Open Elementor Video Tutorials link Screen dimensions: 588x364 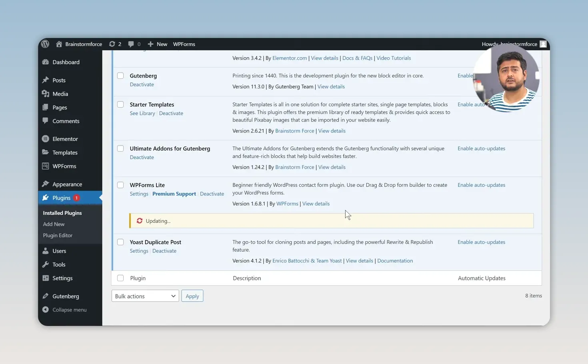click(394, 58)
